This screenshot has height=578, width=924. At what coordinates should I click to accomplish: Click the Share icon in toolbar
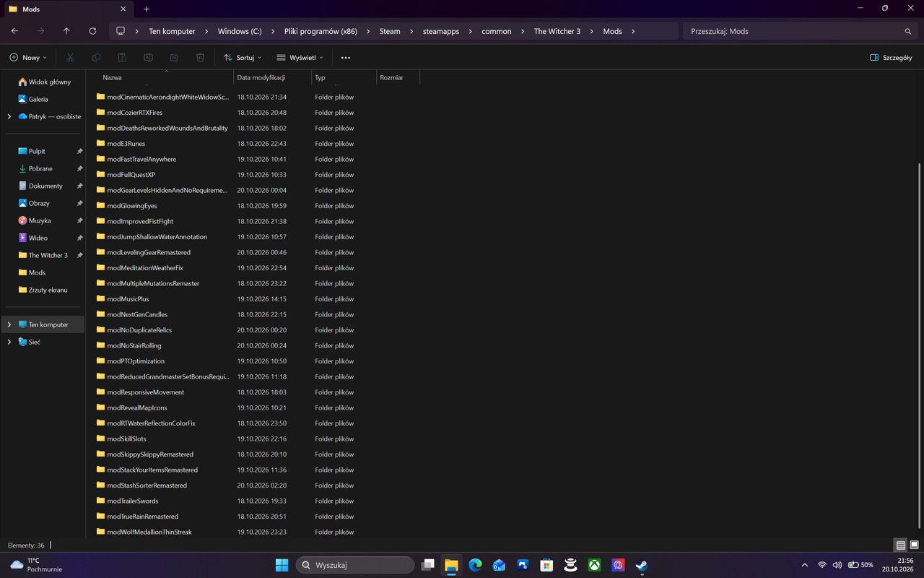coord(174,58)
